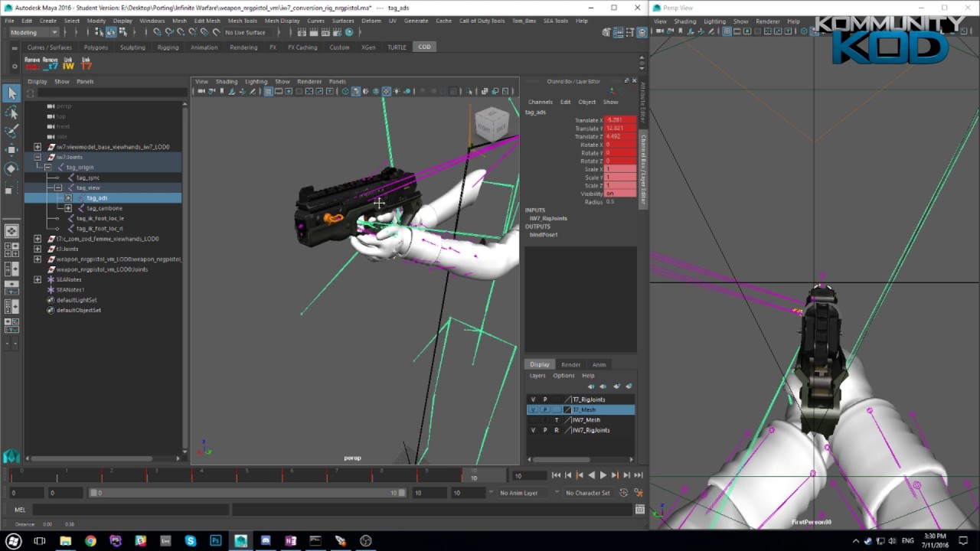Viewport: 980px width, 551px height.
Task: Open File Explorer from the taskbar
Action: (x=66, y=540)
